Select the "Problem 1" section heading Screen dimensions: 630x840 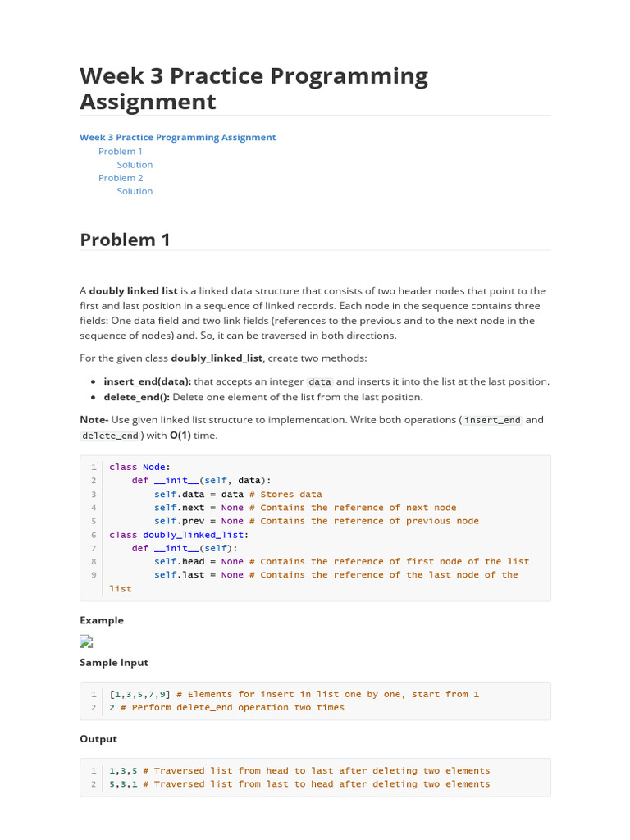click(x=125, y=240)
